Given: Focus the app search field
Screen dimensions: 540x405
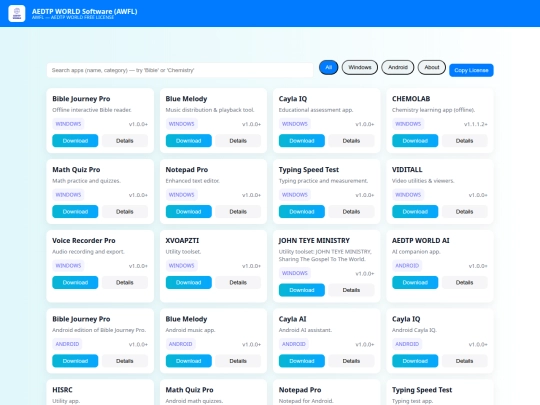Looking at the screenshot, I should pyautogui.click(x=180, y=70).
